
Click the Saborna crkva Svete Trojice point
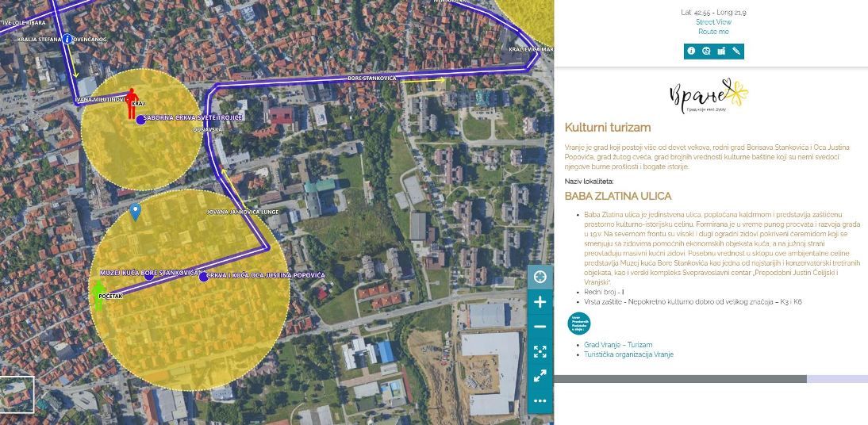pos(140,120)
